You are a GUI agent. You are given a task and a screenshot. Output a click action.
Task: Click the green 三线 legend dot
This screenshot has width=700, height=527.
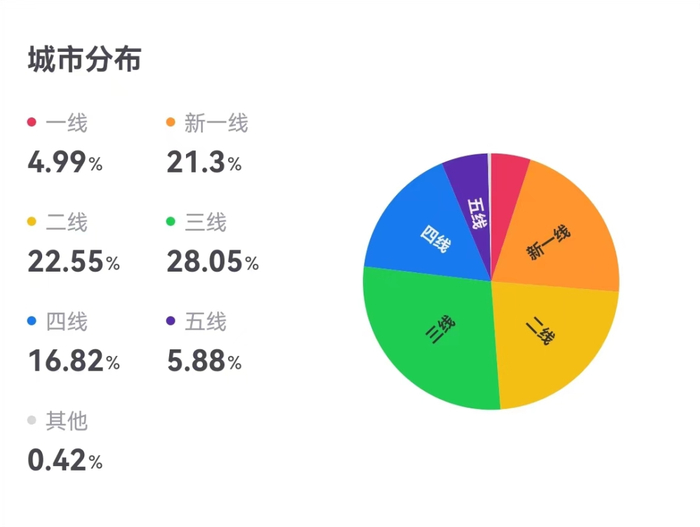170,222
